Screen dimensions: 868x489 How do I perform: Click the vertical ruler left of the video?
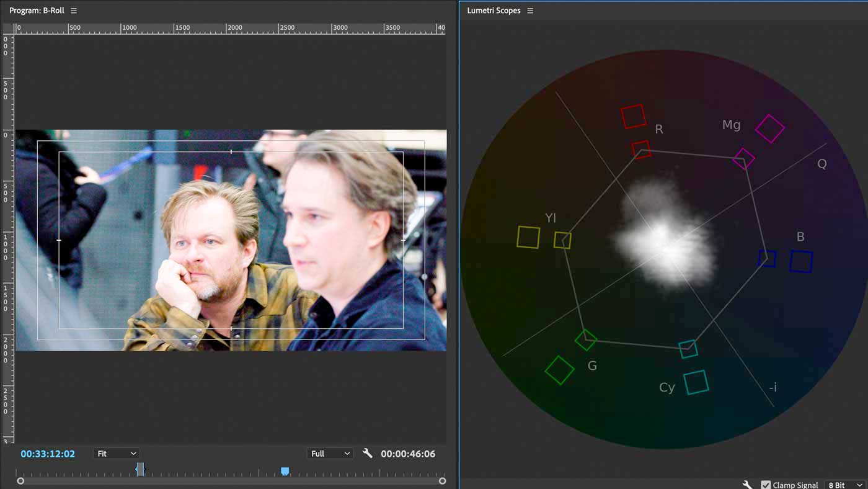click(x=6, y=248)
